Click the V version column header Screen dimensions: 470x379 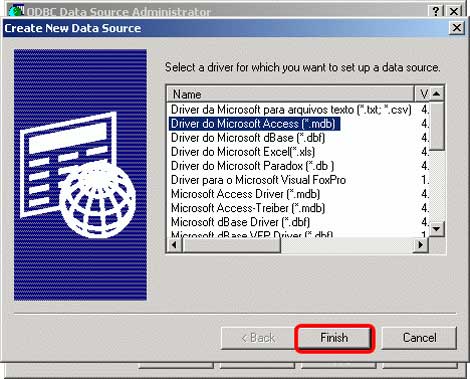point(422,94)
